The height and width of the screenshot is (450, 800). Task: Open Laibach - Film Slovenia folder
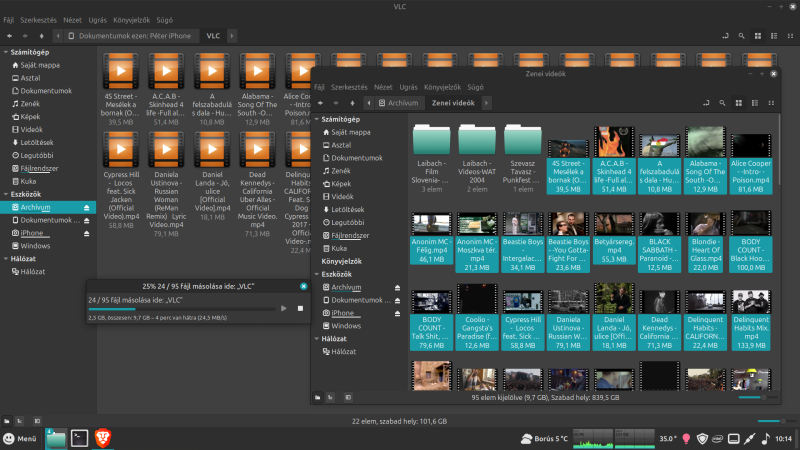pyautogui.click(x=431, y=158)
